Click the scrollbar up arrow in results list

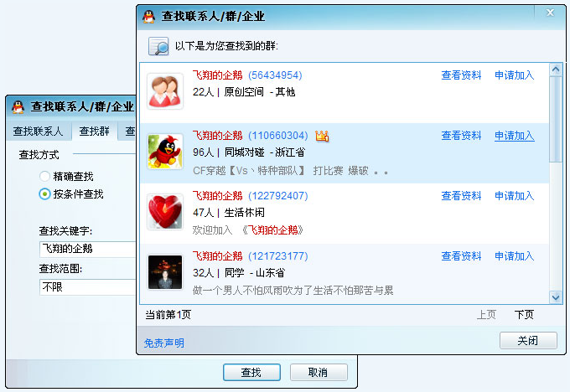point(556,70)
